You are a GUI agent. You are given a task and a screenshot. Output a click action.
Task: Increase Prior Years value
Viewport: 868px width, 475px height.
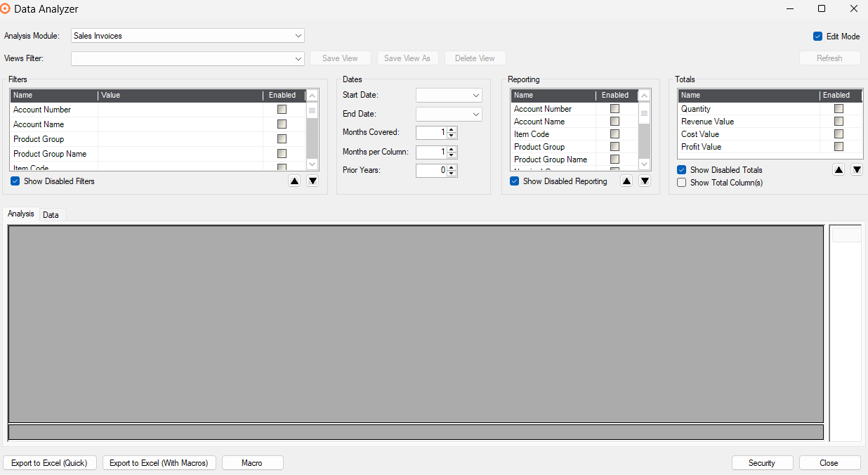tap(452, 167)
